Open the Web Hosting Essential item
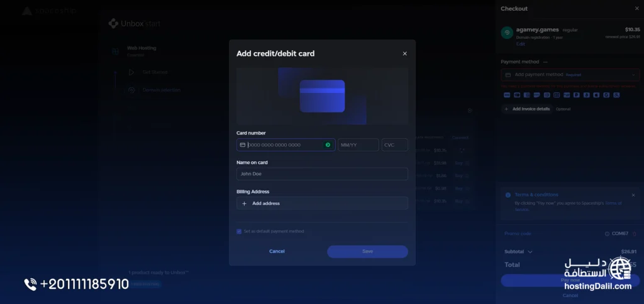 [142, 51]
